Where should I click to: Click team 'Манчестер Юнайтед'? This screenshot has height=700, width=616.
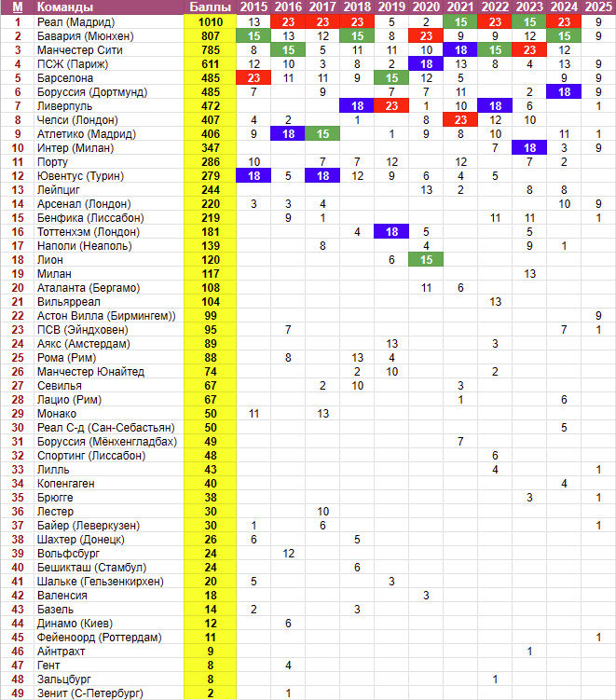(90, 372)
